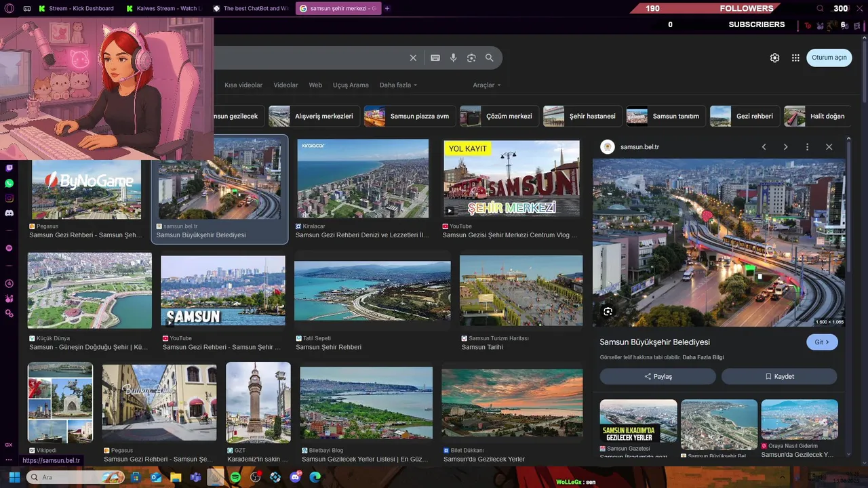
Task: Open the large preview image of Samsun
Action: (x=719, y=243)
